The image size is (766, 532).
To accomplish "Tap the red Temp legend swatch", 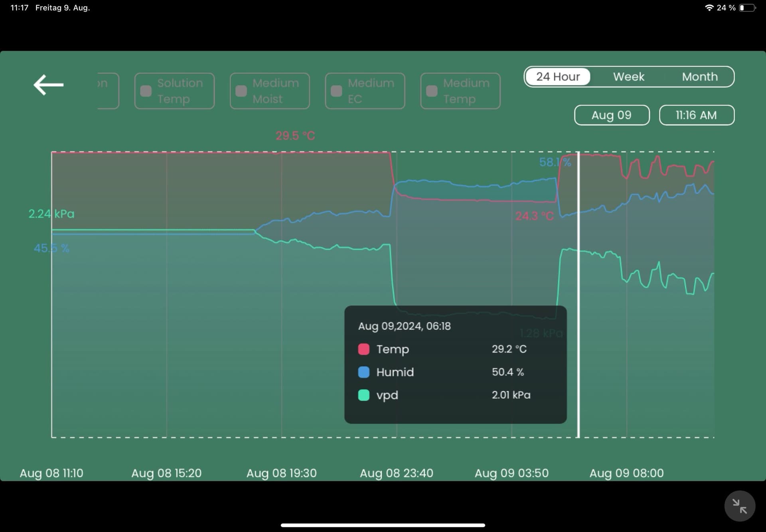I will pos(363,349).
